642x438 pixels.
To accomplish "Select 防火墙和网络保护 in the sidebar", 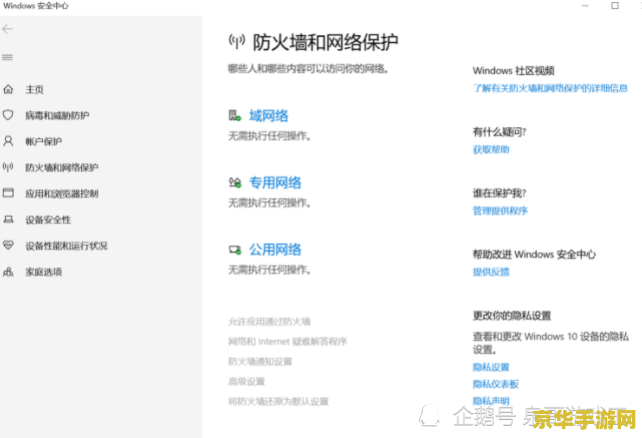I will point(62,167).
